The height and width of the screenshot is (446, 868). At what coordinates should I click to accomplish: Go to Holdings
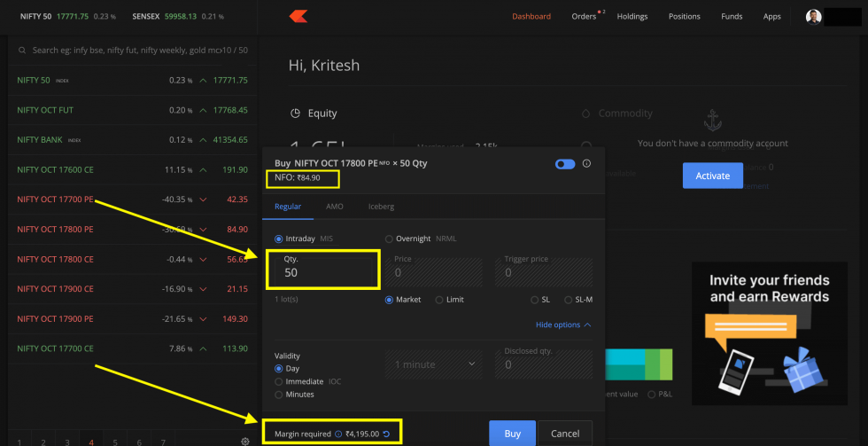pos(632,17)
